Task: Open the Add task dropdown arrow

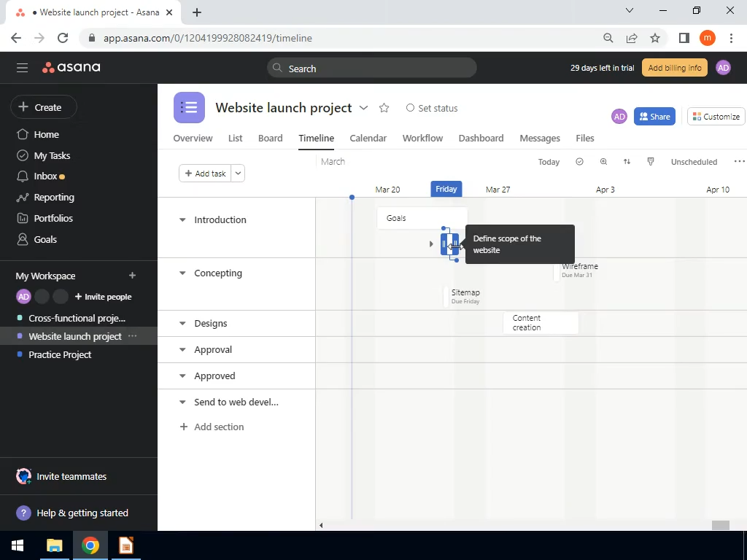Action: pyautogui.click(x=238, y=174)
